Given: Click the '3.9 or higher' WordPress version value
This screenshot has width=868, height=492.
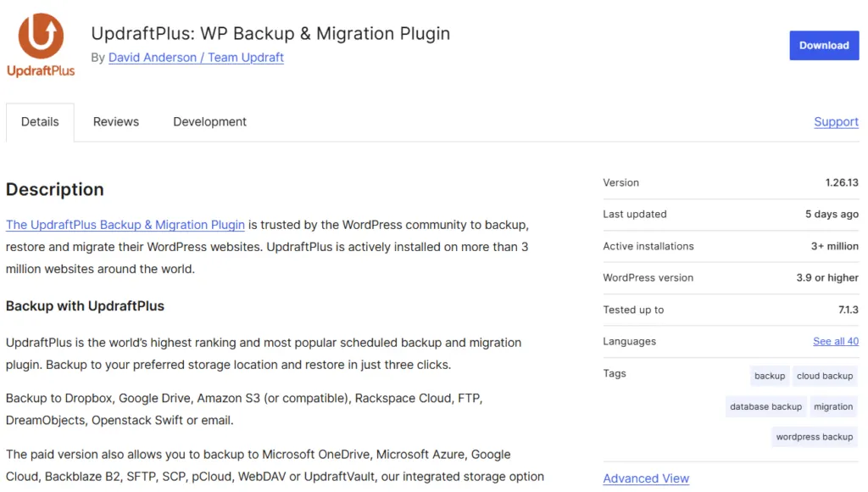Looking at the screenshot, I should pyautogui.click(x=827, y=277).
